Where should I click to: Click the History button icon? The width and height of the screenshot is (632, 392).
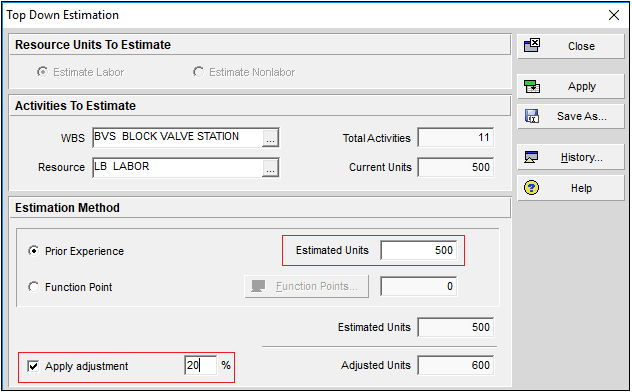click(531, 157)
